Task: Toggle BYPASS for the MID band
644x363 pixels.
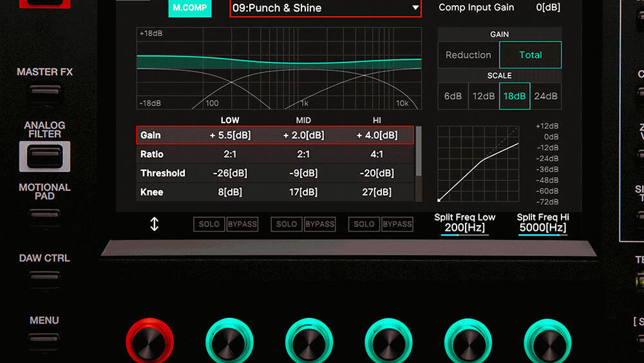Action: (320, 224)
